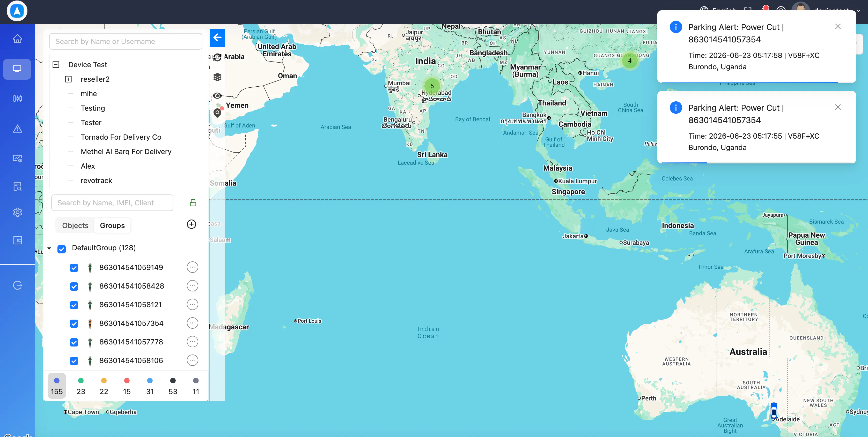Collapse the device panel with blue arrow
The height and width of the screenshot is (437, 868).
coord(217,37)
